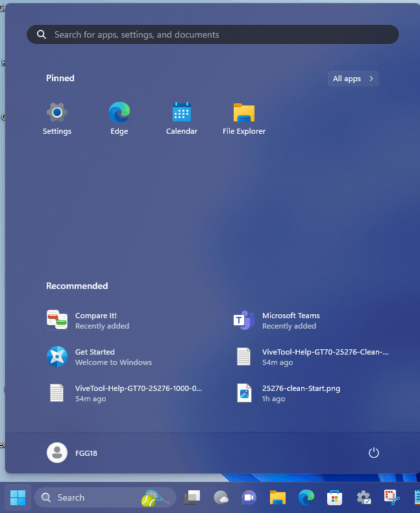420x513 pixels.
Task: Click the taskbar Search box
Action: (105, 497)
